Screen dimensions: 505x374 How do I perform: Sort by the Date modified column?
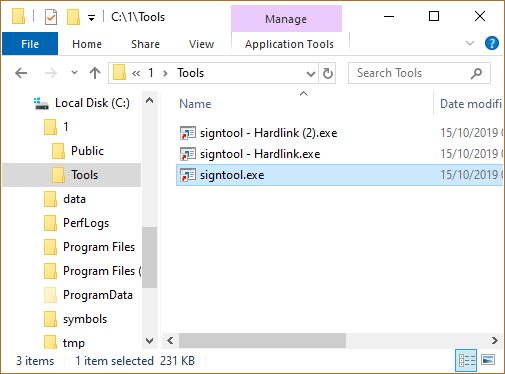pyautogui.click(x=470, y=104)
